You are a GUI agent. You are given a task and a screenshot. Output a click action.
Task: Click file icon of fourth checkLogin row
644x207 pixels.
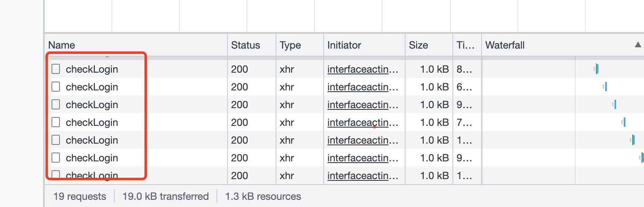coord(56,122)
